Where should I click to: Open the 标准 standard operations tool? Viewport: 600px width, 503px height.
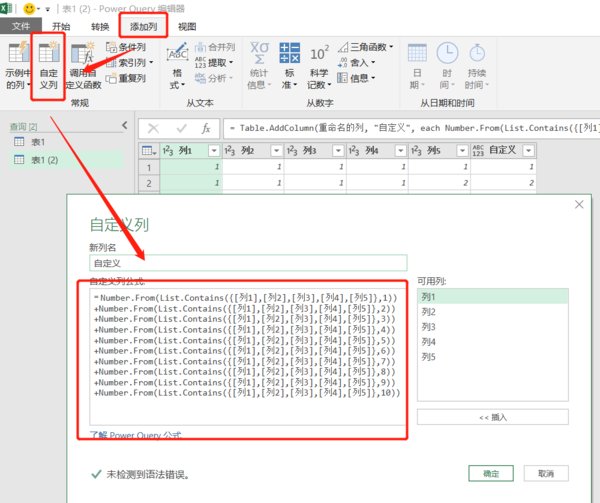click(x=289, y=65)
